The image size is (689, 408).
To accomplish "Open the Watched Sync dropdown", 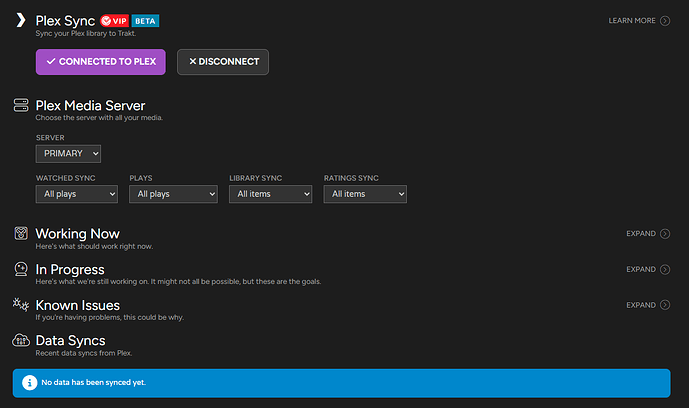I will [x=77, y=194].
